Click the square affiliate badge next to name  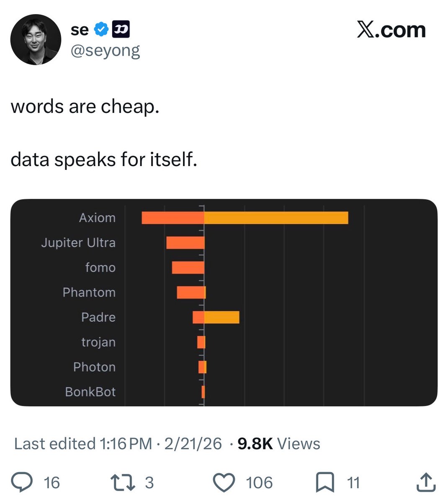coord(121,29)
